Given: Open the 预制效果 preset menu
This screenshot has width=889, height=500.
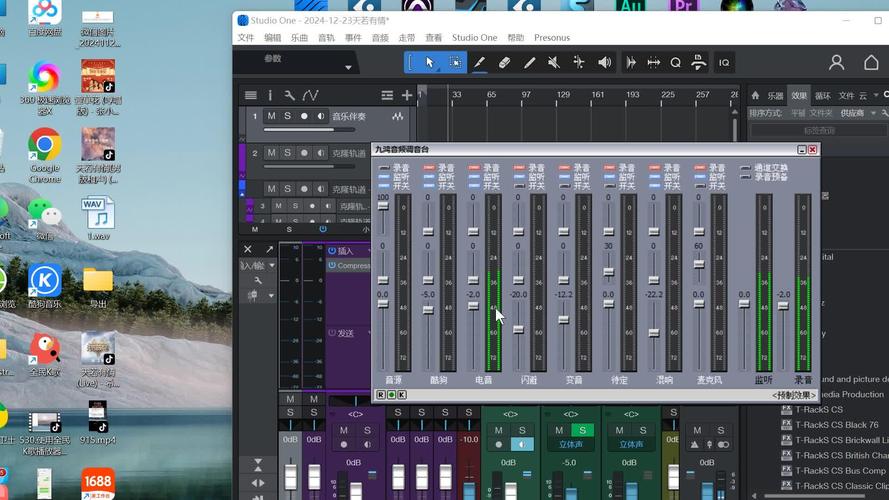Looking at the screenshot, I should [794, 395].
